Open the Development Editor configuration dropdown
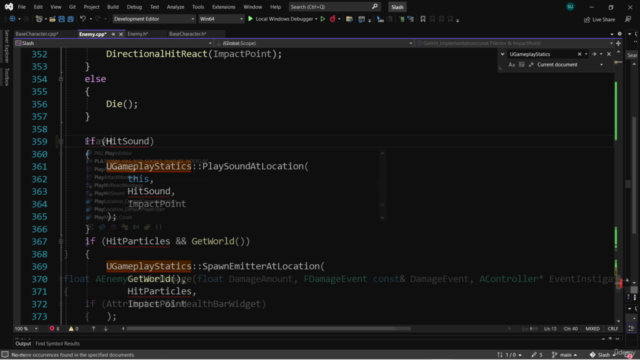Image resolution: width=640 pixels, height=360 pixels. tap(154, 19)
